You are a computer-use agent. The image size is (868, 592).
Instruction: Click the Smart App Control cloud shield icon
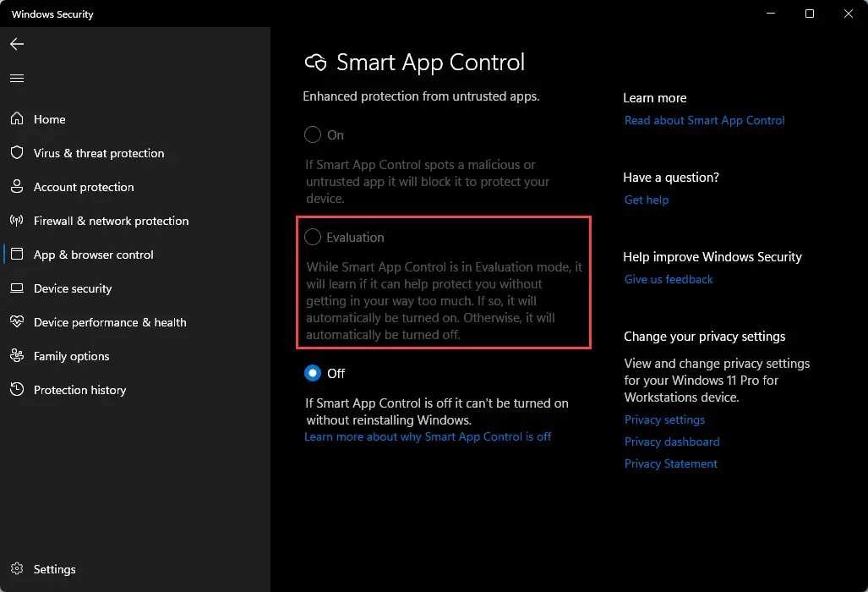[315, 63]
